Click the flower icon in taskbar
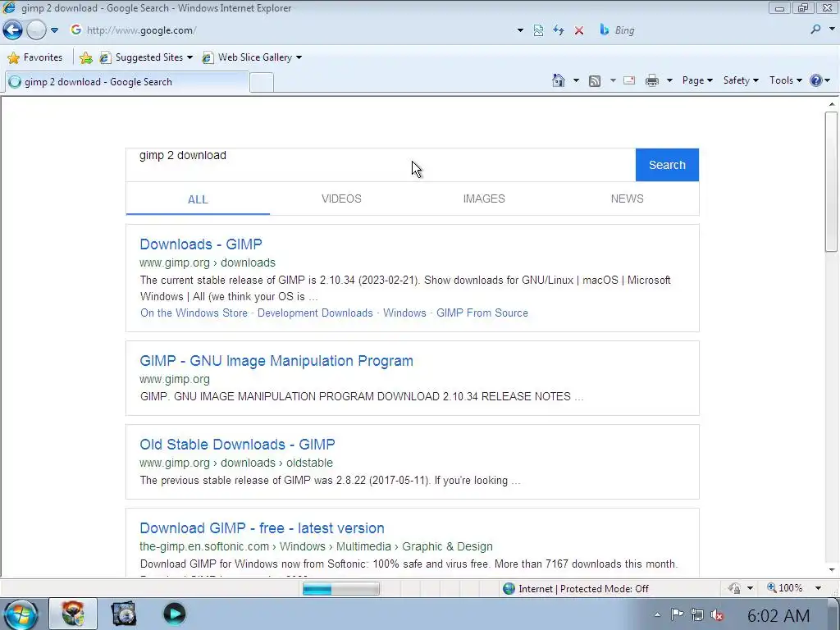 pyautogui.click(x=73, y=614)
